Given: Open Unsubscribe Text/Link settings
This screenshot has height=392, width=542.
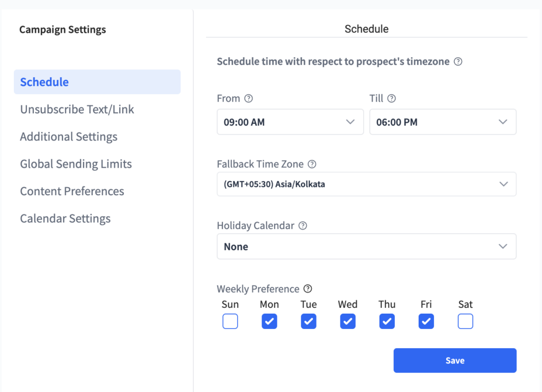Looking at the screenshot, I should pyautogui.click(x=77, y=110).
